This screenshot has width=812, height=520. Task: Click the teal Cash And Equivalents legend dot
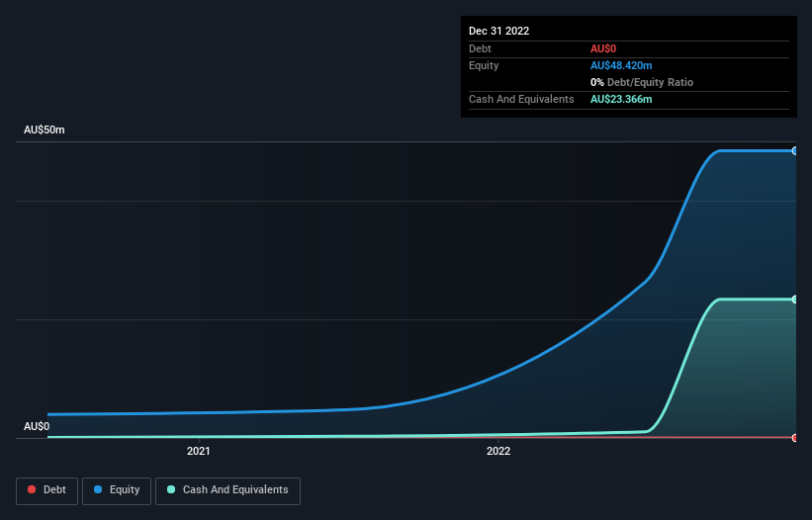171,489
